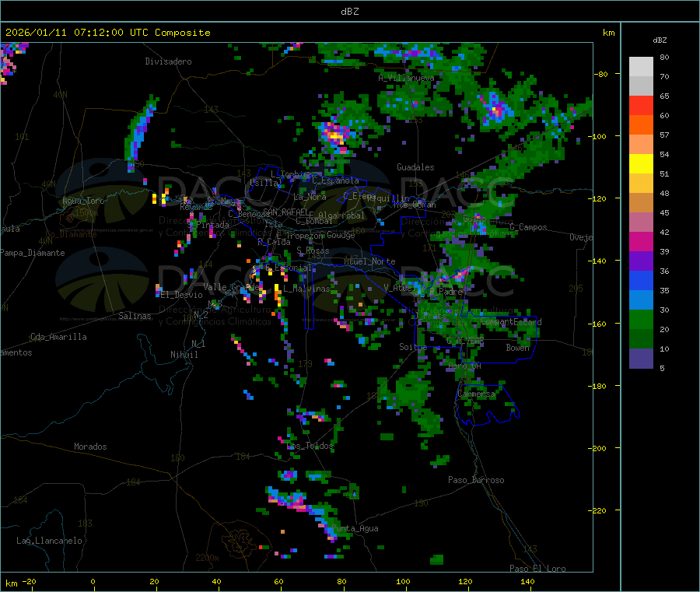The image size is (700, 592).
Task: Click the intense storm cell southwest of A_Villanueva
Action: tap(335, 135)
